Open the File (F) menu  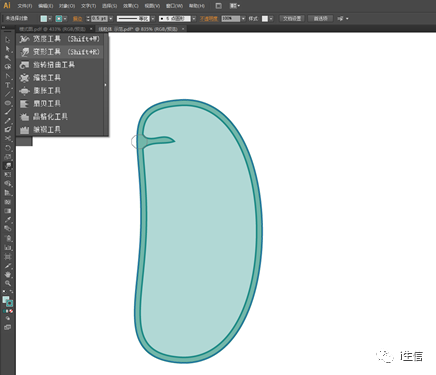(25, 6)
